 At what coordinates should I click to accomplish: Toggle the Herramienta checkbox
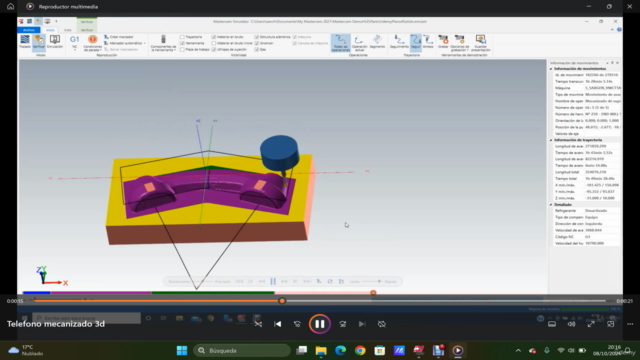coord(182,43)
